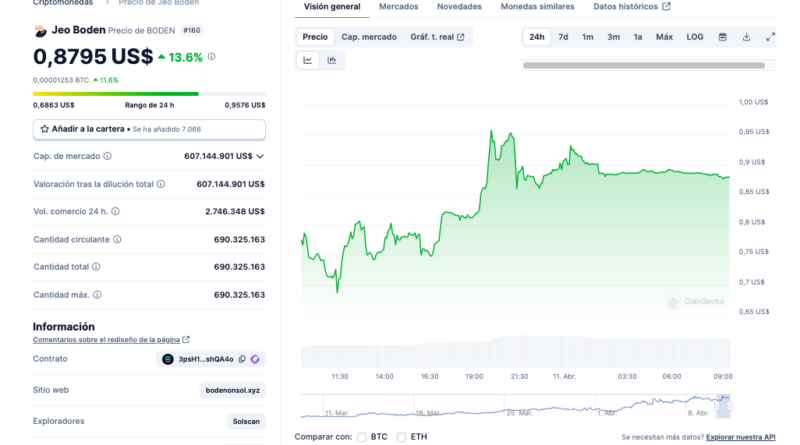Viewport: 800px width, 445px height.
Task: Select the 7d time range
Action: pyautogui.click(x=563, y=37)
